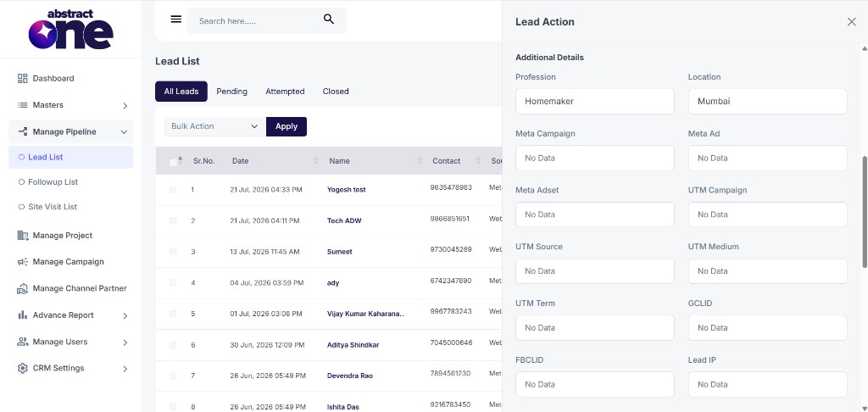Check the Ishita Das row checkbox

(173, 406)
